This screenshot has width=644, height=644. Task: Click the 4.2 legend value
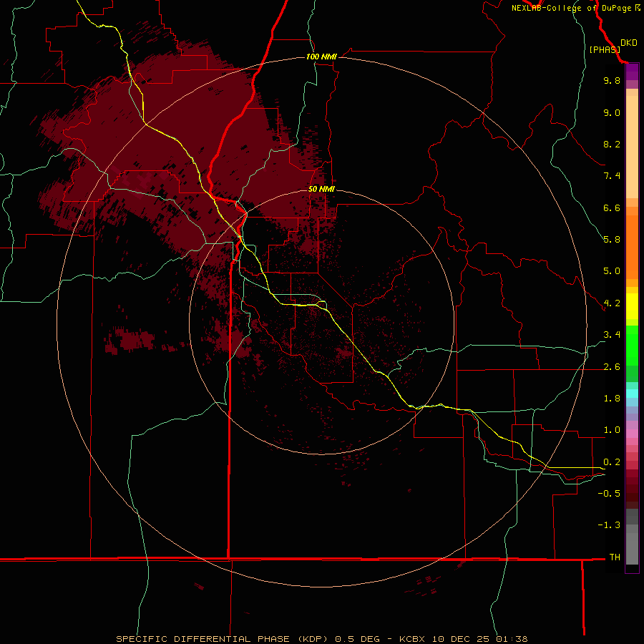pos(612,303)
